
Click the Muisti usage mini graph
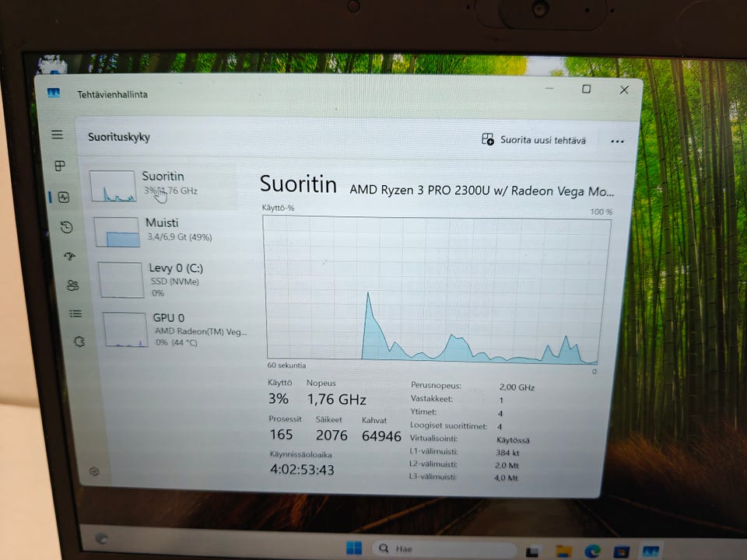pyautogui.click(x=117, y=233)
